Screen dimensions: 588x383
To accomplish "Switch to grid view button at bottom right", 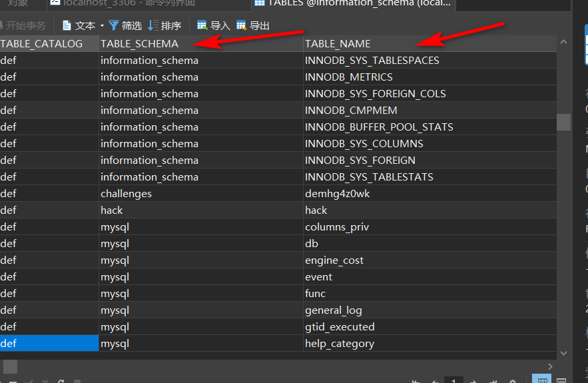I will (542, 379).
